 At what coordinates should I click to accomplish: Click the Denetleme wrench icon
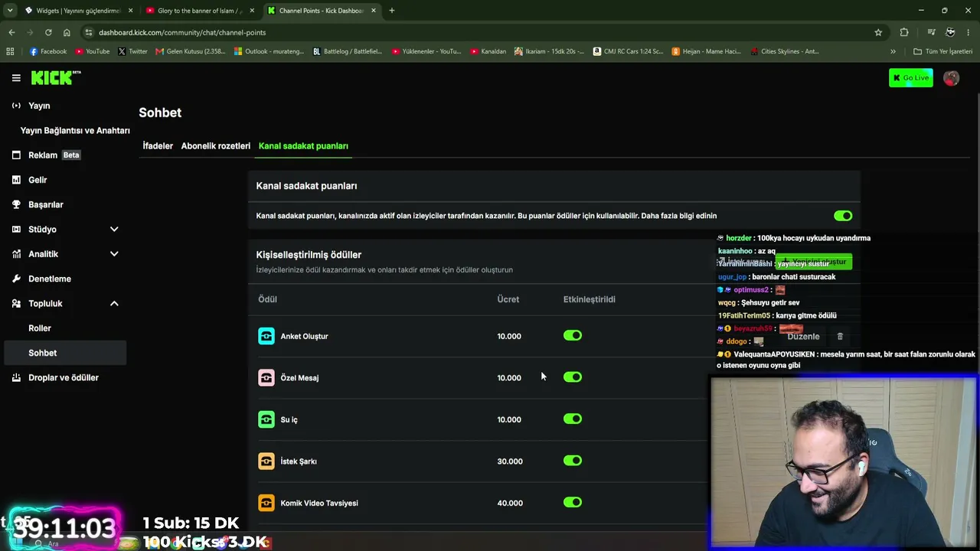pyautogui.click(x=16, y=279)
